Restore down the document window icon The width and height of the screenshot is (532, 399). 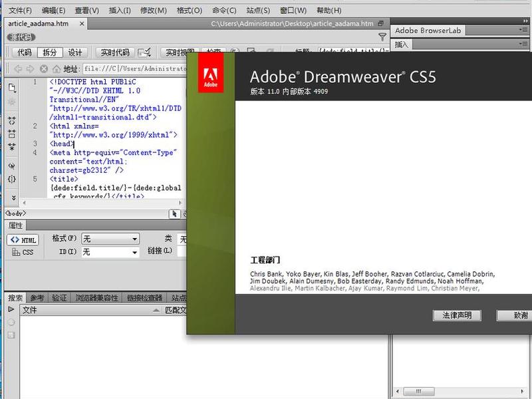[380, 23]
